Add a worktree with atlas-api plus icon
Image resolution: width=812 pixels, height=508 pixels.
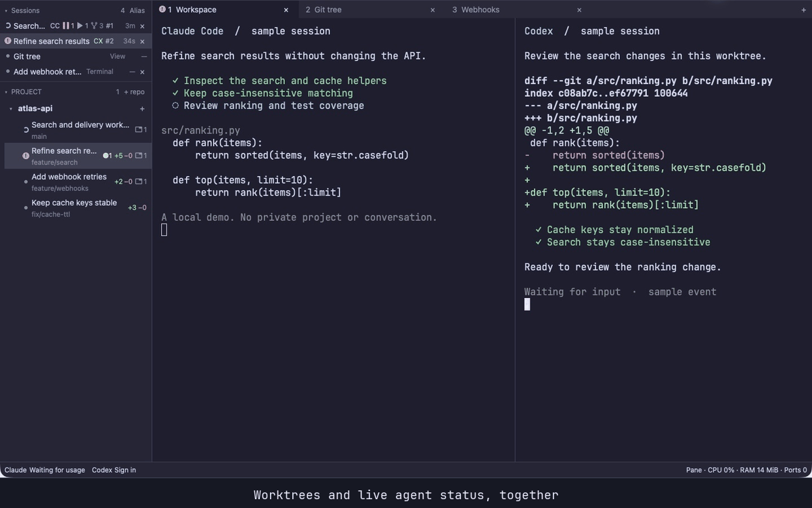(x=142, y=108)
